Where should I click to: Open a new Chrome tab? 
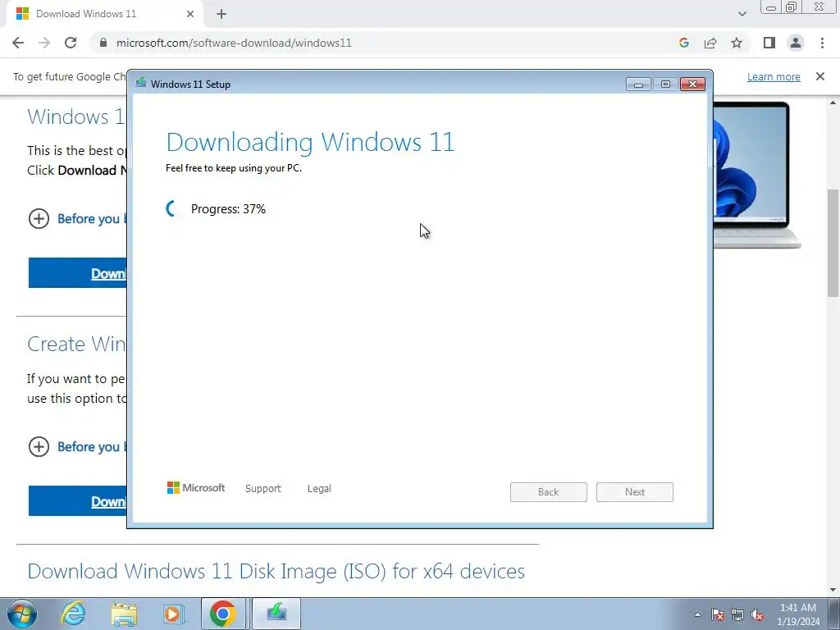click(x=221, y=14)
